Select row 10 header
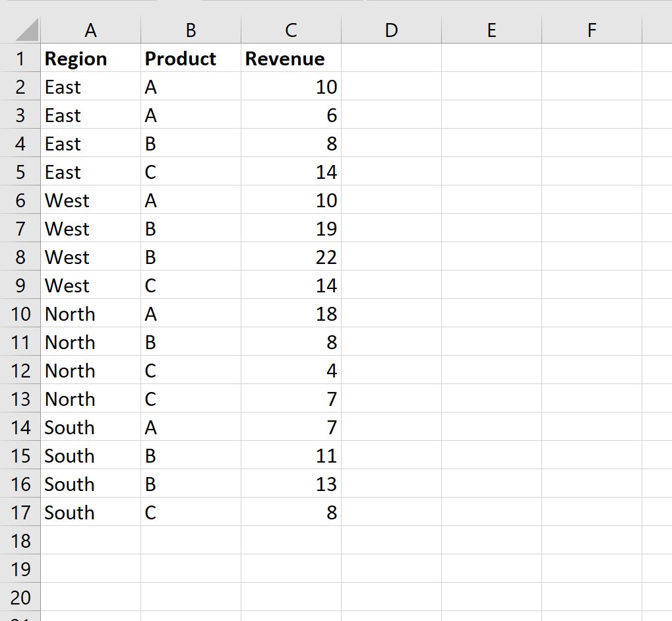Image resolution: width=672 pixels, height=621 pixels. (x=20, y=314)
